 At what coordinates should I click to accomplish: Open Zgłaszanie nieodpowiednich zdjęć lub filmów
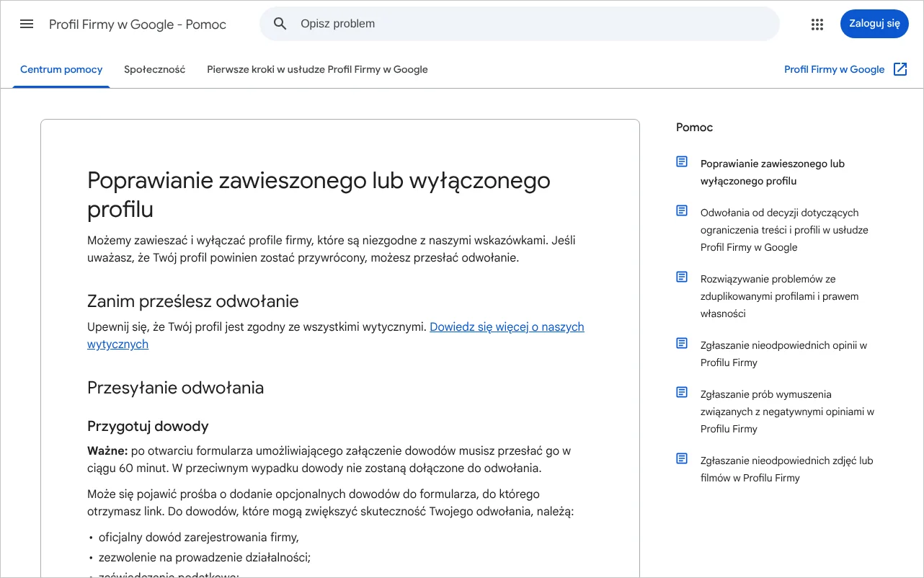pyautogui.click(x=786, y=469)
